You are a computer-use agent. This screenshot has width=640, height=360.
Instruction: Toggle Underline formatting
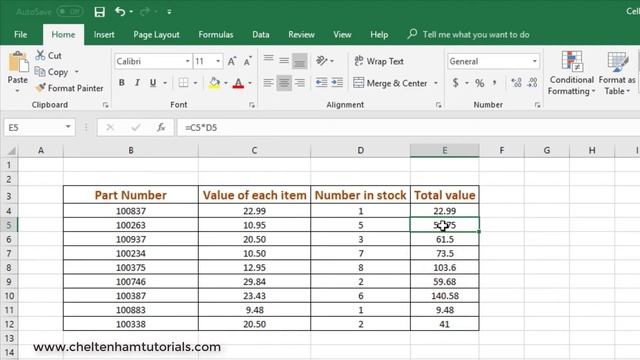pyautogui.click(x=153, y=83)
